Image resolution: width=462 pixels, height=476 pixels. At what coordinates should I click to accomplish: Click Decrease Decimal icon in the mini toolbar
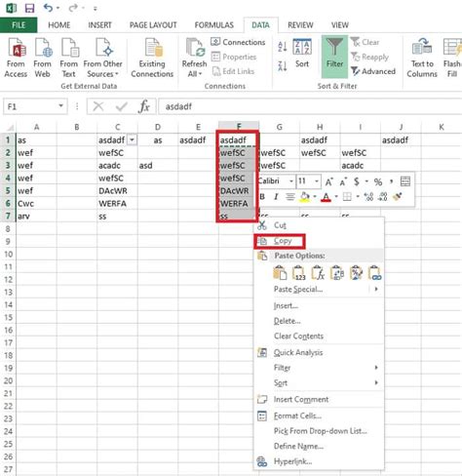click(383, 196)
